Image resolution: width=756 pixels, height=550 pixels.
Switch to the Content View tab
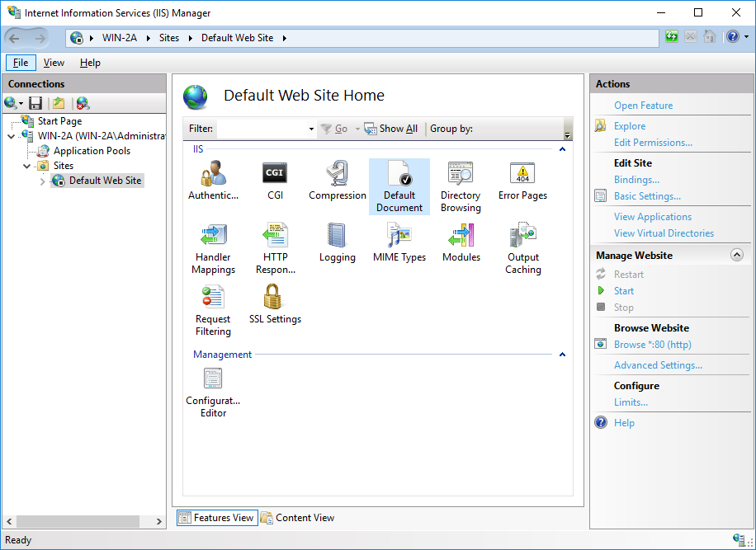tap(297, 518)
